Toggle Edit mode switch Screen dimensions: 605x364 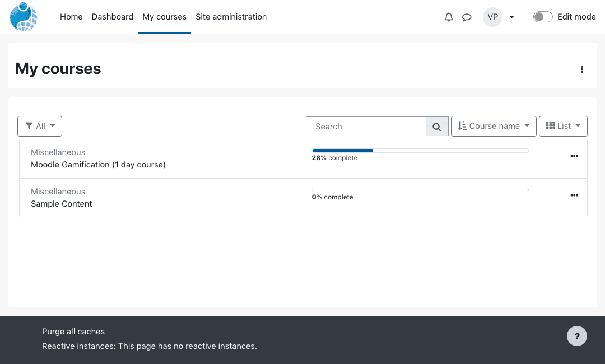pyautogui.click(x=542, y=17)
